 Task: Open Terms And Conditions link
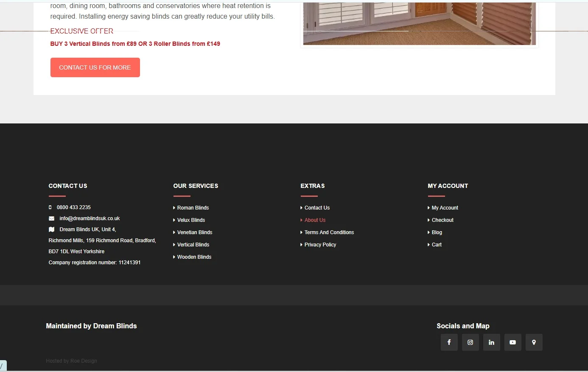[x=329, y=232]
